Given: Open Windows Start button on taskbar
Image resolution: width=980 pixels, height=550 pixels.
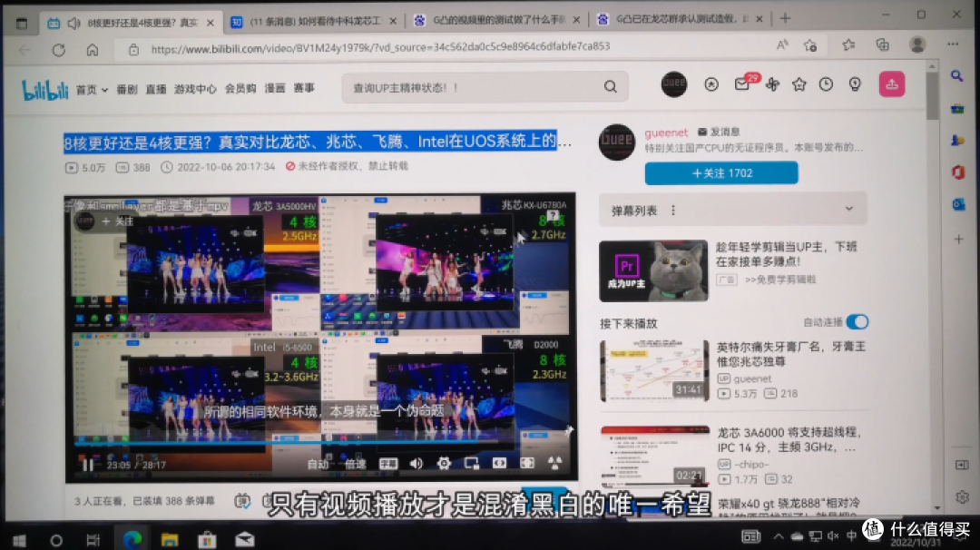Looking at the screenshot, I should pos(19,540).
